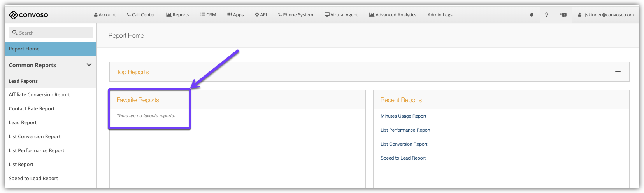Click into the sidebar Search field
The height and width of the screenshot is (193, 644).
[54, 33]
